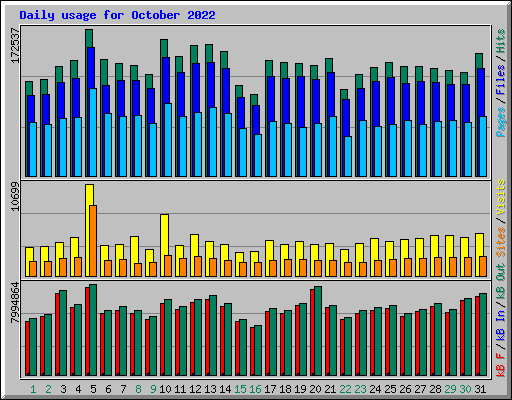512x400 pixels.
Task: Select day 18 on the x-axis
Action: click(285, 389)
